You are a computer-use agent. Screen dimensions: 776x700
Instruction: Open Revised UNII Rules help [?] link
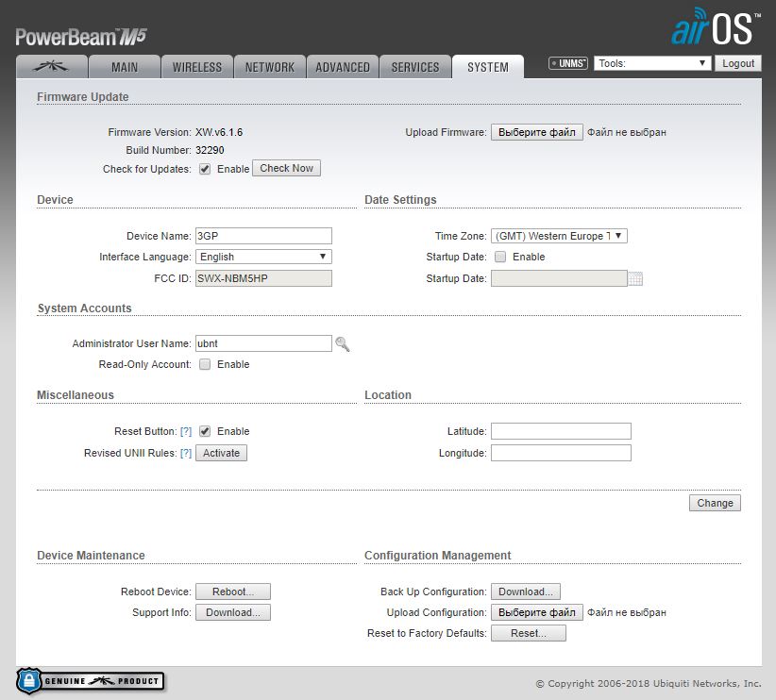tap(186, 453)
